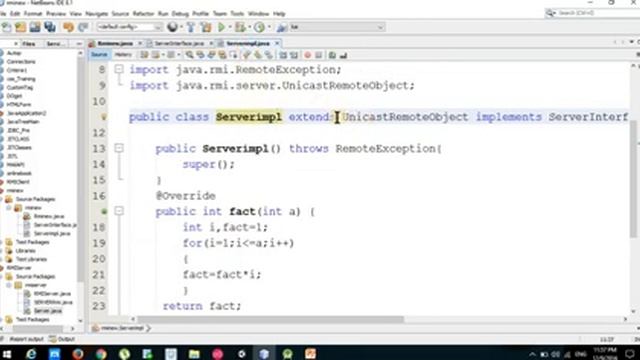
Task: Click Shift Line Right icon
Action: click(294, 55)
